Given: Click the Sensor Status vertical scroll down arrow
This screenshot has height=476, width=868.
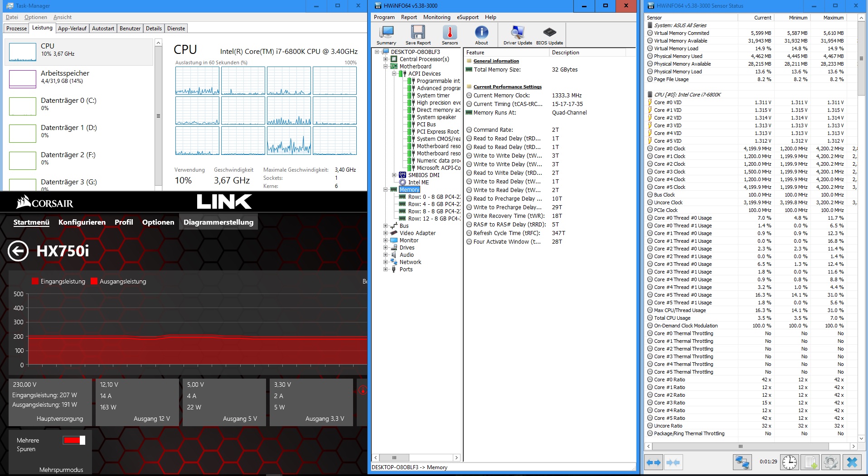Looking at the screenshot, I should click(862, 438).
